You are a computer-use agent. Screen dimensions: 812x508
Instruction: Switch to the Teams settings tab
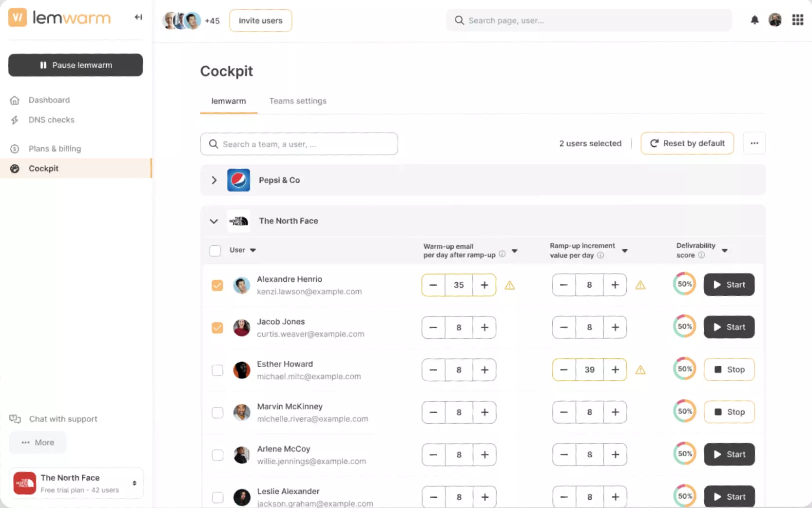click(297, 101)
